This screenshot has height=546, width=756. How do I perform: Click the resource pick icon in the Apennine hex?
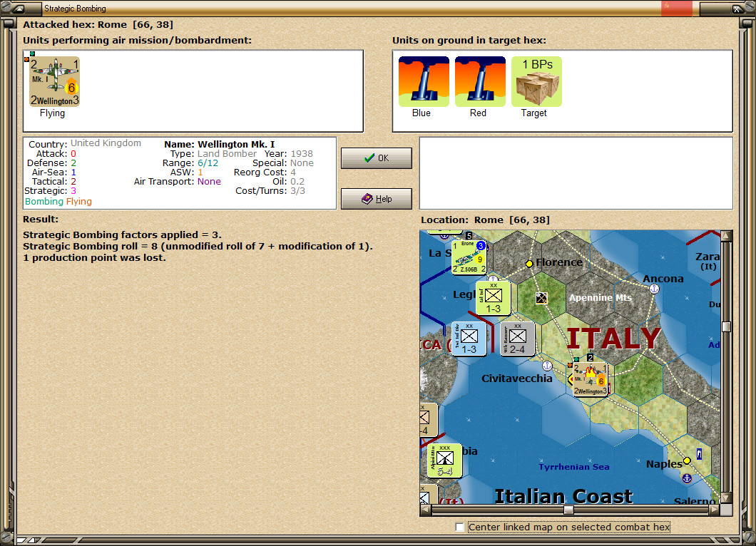[543, 297]
